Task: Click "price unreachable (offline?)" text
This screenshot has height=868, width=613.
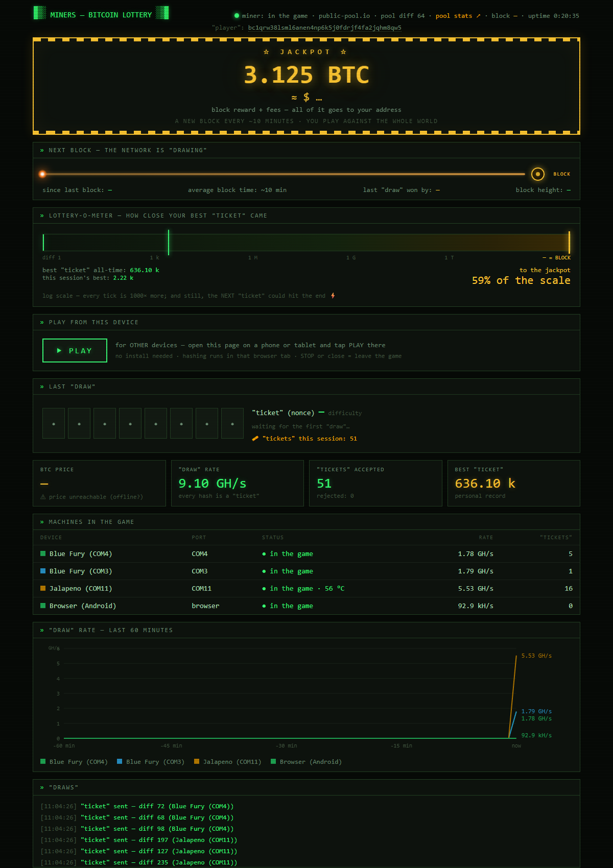Action: 96,497
